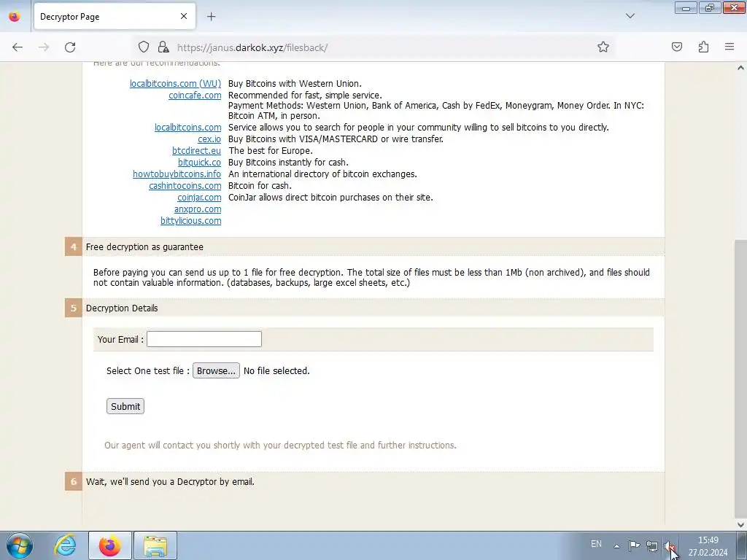Click the address bar URL
Image resolution: width=747 pixels, height=560 pixels.
[252, 47]
